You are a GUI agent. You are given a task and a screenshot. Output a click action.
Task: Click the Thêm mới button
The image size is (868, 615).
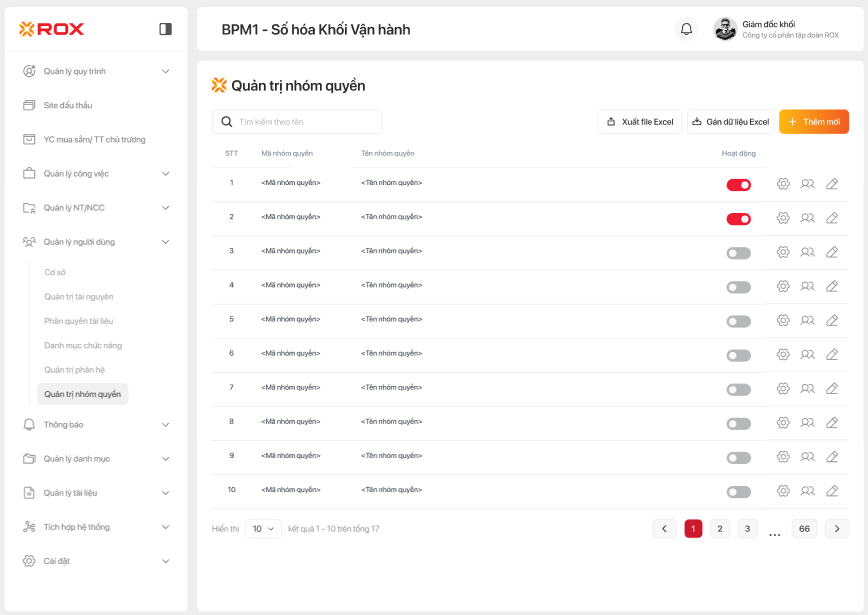click(x=813, y=122)
